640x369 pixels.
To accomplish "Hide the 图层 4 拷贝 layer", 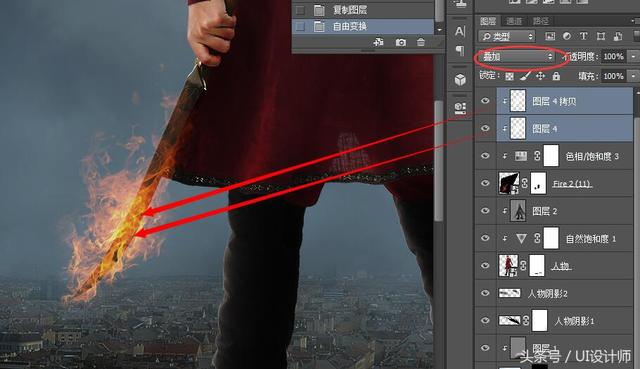I will point(485,100).
